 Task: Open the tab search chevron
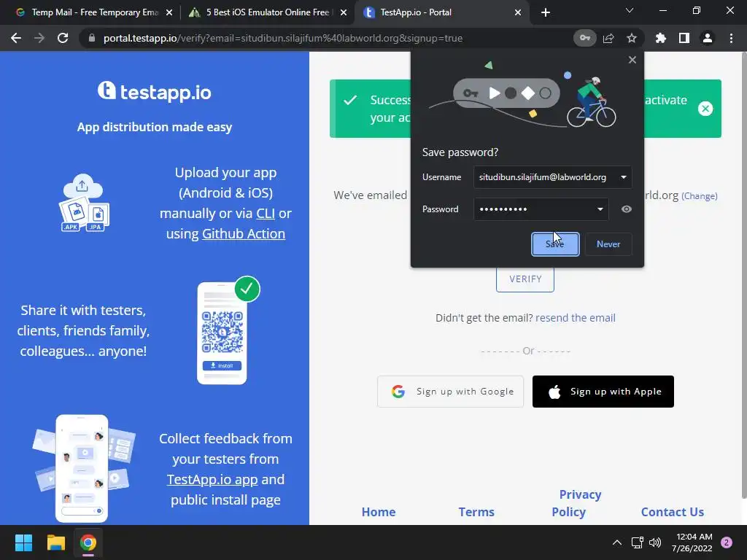(630, 10)
